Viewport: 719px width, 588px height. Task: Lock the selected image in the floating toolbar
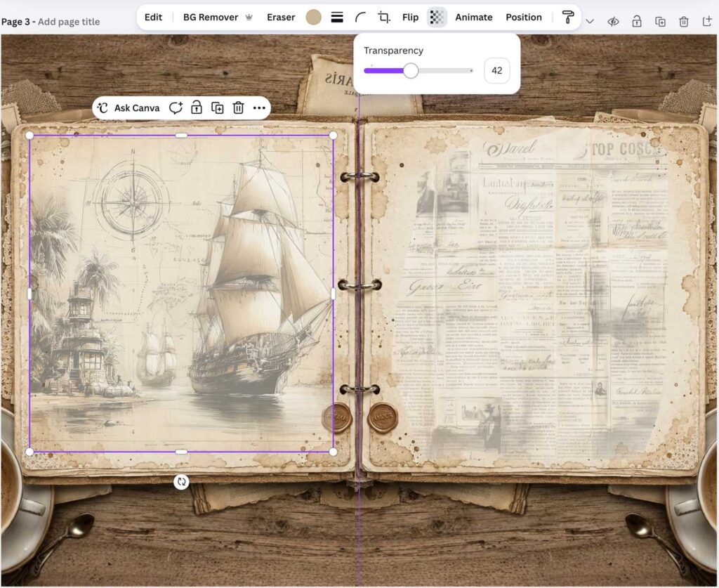click(197, 108)
